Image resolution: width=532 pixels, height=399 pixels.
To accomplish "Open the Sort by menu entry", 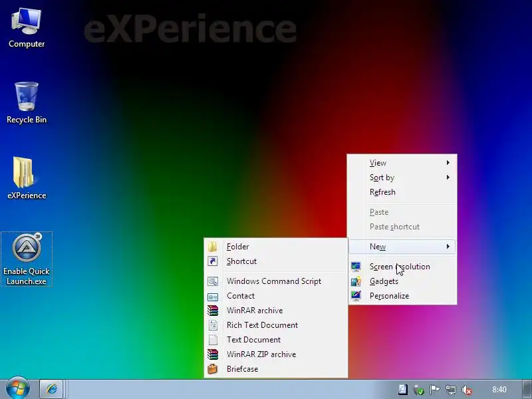I will tap(403, 178).
